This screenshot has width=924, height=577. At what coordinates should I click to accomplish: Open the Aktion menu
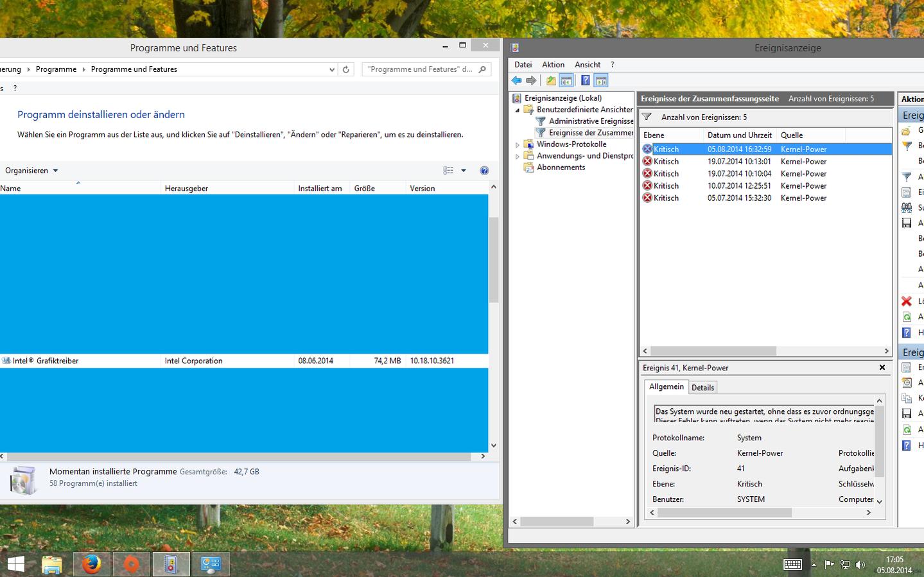pos(553,65)
